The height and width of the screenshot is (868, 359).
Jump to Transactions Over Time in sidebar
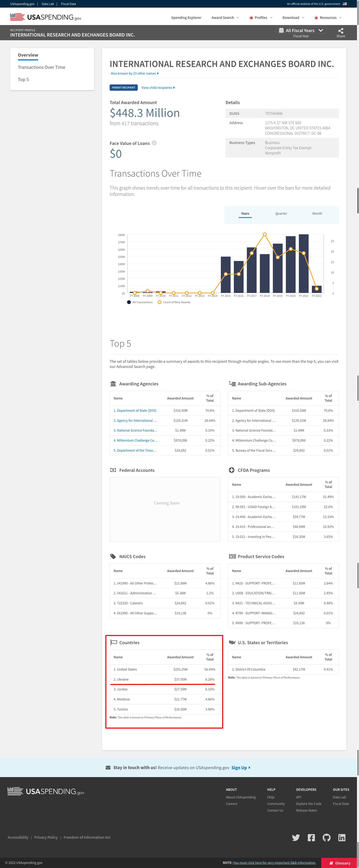point(41,67)
